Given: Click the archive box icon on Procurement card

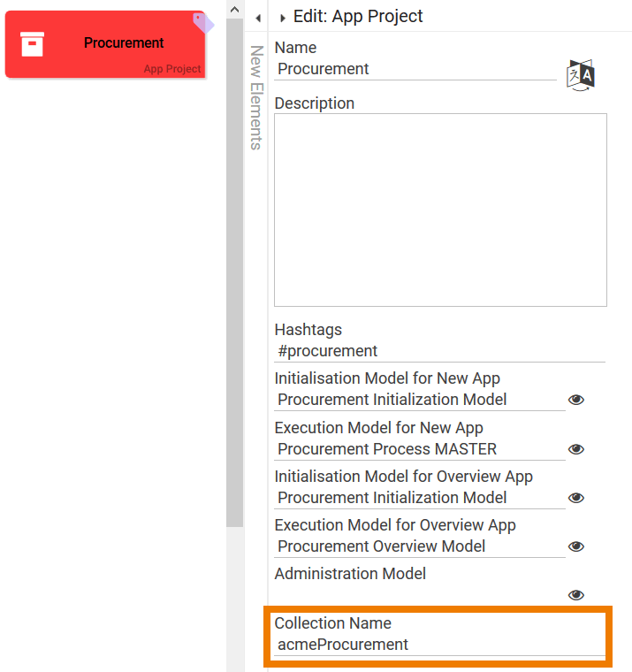Looking at the screenshot, I should click(33, 44).
